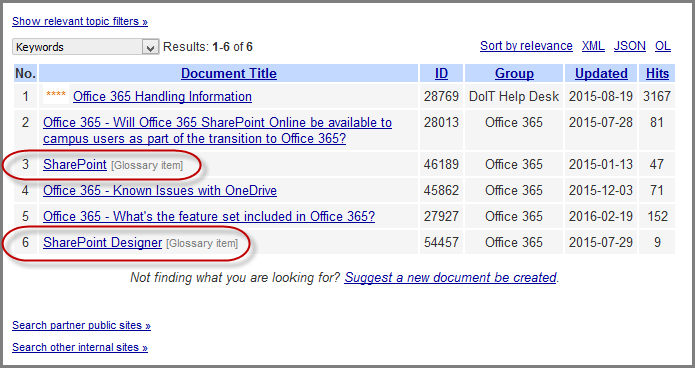Screen dimensions: 695x368
Task: Click the DoIT Help Desk group cell
Action: click(514, 97)
